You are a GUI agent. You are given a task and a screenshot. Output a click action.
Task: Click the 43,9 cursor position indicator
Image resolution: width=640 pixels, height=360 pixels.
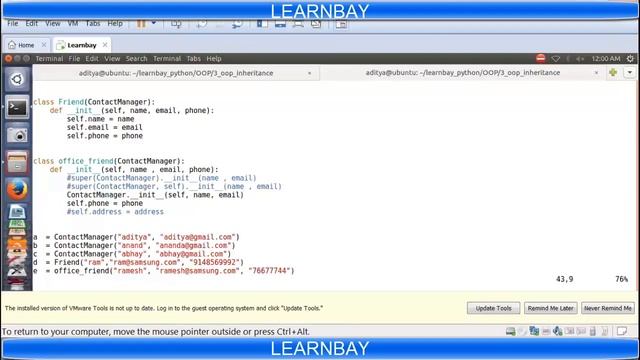point(564,279)
